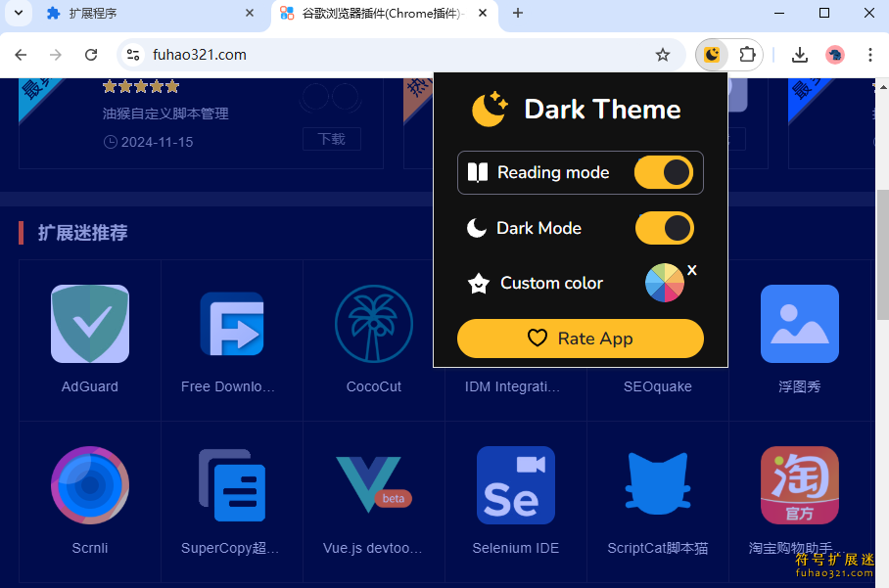Bookmark this page with the star icon
This screenshot has width=889, height=588.
(x=662, y=55)
